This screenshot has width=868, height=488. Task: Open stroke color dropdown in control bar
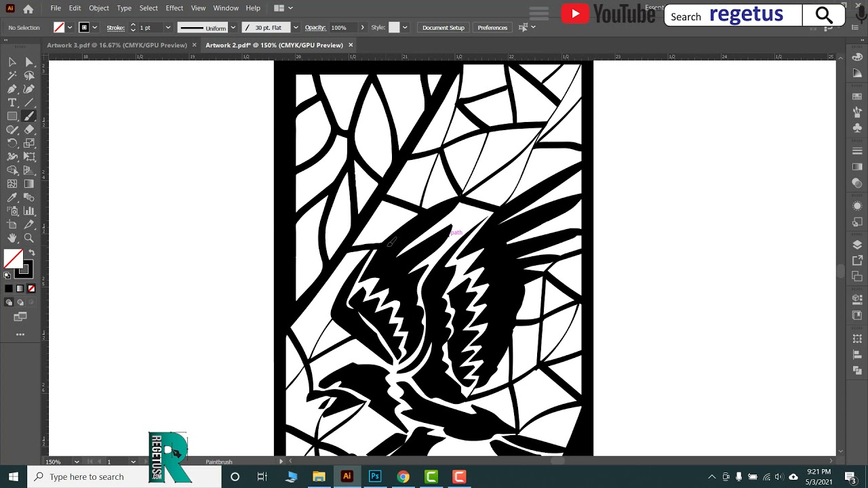[94, 28]
